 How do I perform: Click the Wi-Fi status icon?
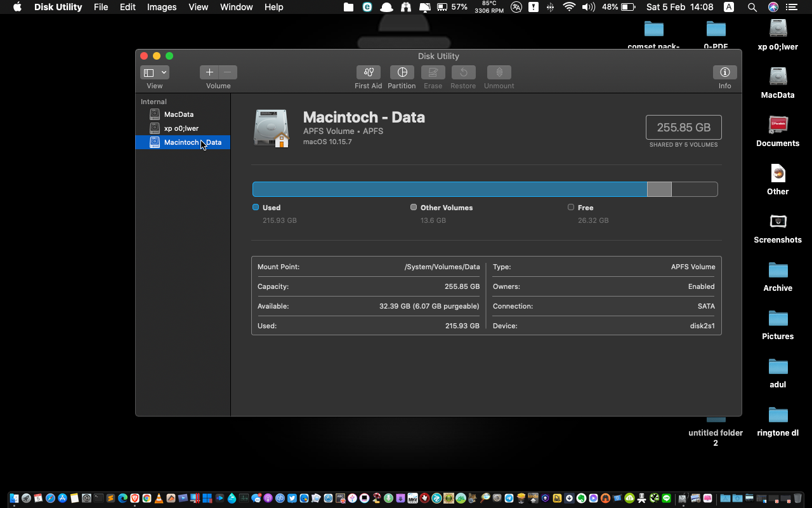coord(569,7)
